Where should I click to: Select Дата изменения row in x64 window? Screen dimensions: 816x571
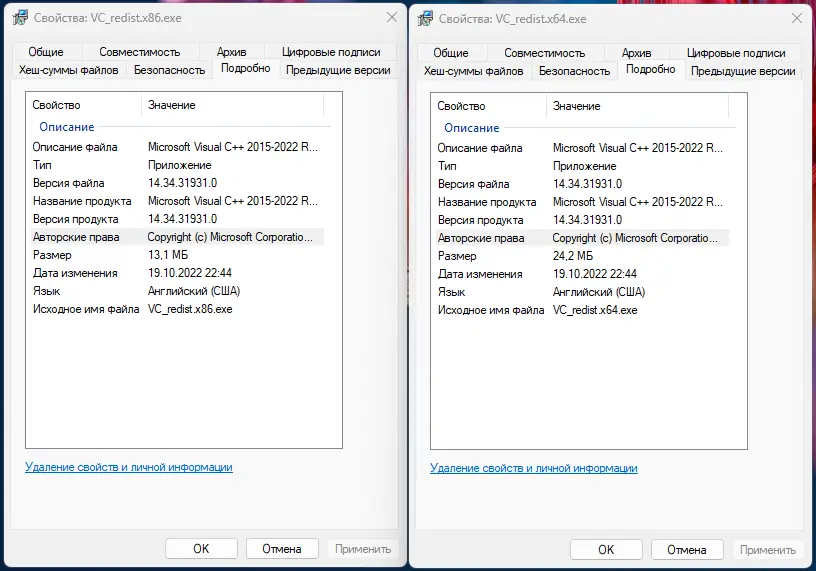tap(582, 274)
